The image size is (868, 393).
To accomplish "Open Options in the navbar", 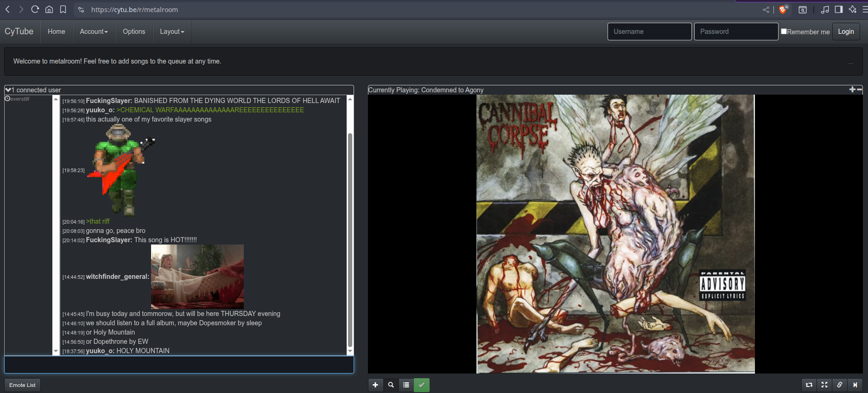I will pos(134,32).
